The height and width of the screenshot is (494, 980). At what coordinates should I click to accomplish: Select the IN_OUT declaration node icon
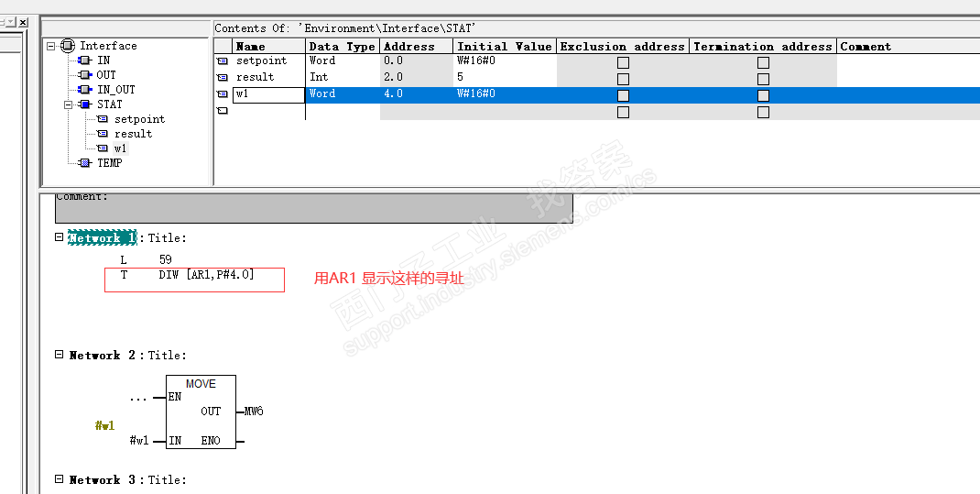84,90
